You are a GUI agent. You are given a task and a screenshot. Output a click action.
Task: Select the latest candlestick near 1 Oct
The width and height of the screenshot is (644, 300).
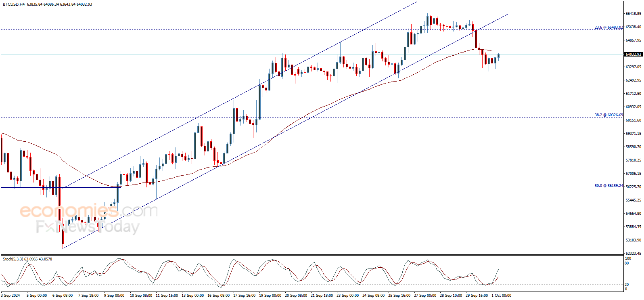pos(499,56)
